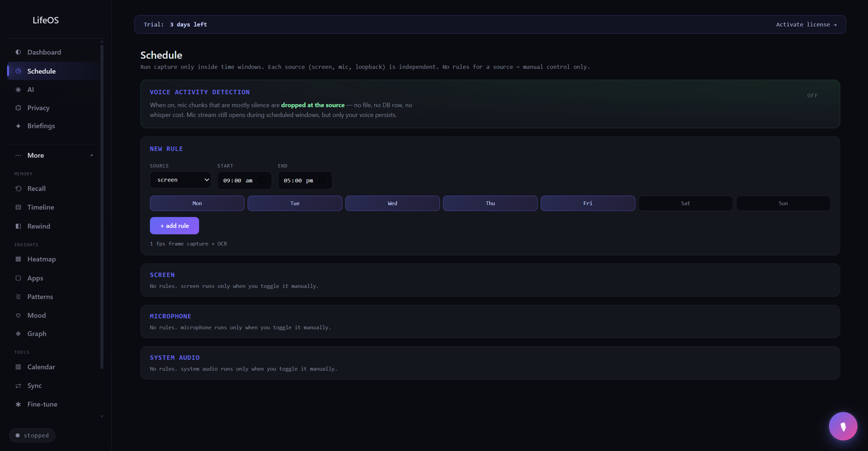Screen dimensions: 868x451
Task: Click the Graph diamond icon
Action: 18,334
